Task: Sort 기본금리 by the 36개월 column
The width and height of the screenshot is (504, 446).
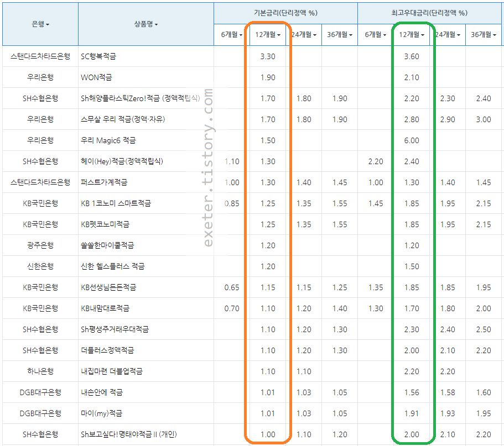Action: click(x=340, y=34)
